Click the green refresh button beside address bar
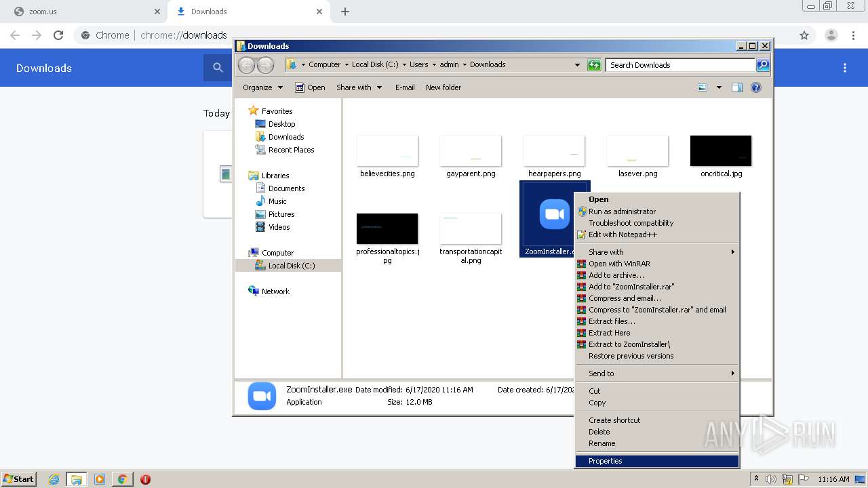This screenshot has height=488, width=868. tap(594, 65)
